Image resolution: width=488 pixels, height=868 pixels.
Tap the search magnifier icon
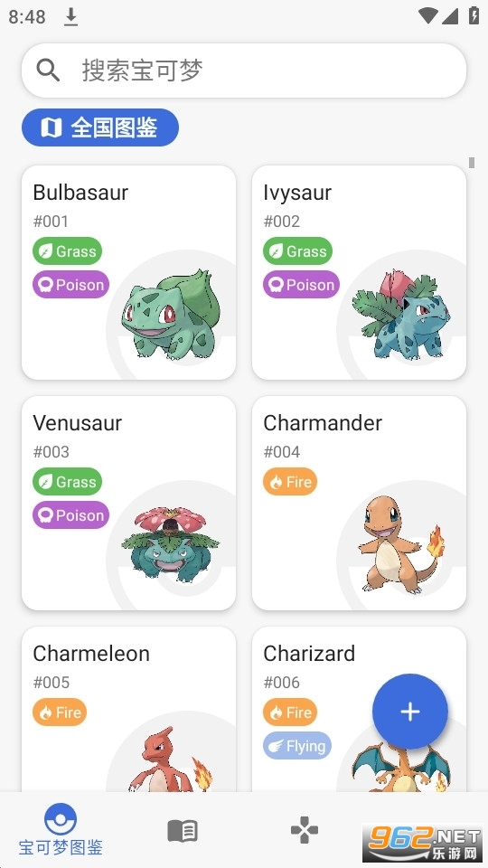pos(48,71)
